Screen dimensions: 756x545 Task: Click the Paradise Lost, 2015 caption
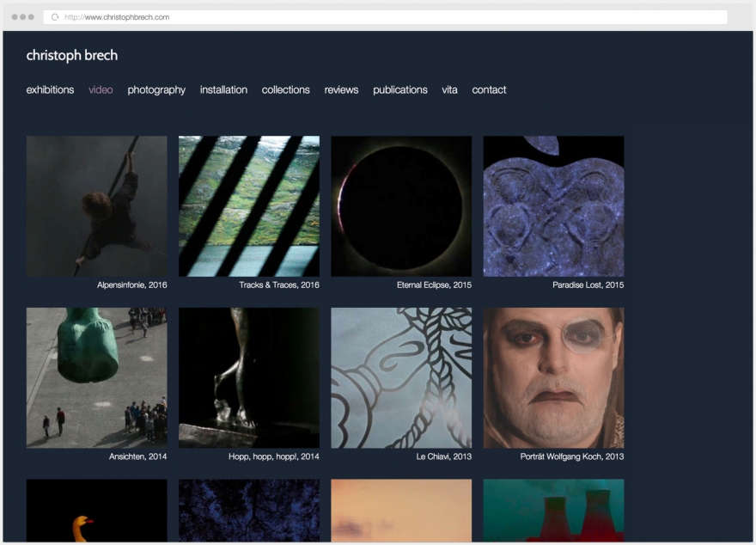(x=588, y=285)
